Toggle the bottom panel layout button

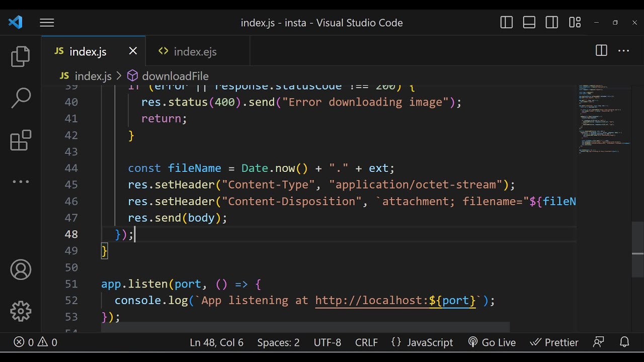(529, 23)
